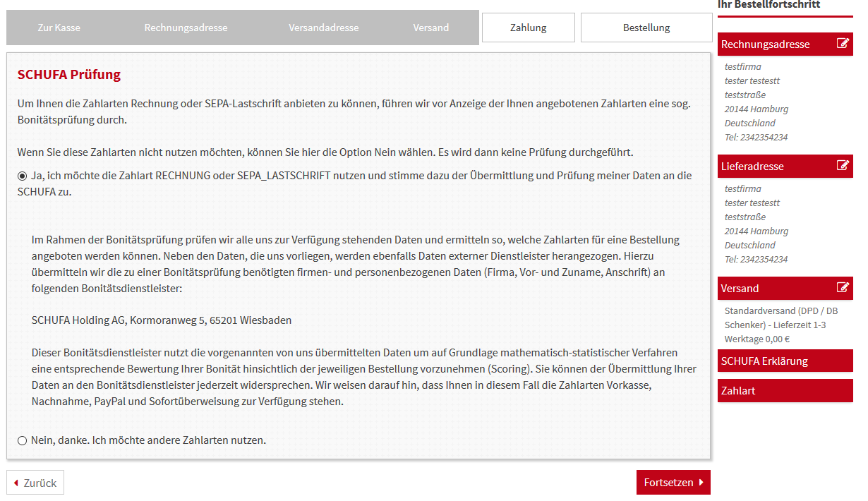Image resolution: width=868 pixels, height=501 pixels.
Task: Click '20144 Hamburg' under Rechnungsadresse
Action: point(757,109)
